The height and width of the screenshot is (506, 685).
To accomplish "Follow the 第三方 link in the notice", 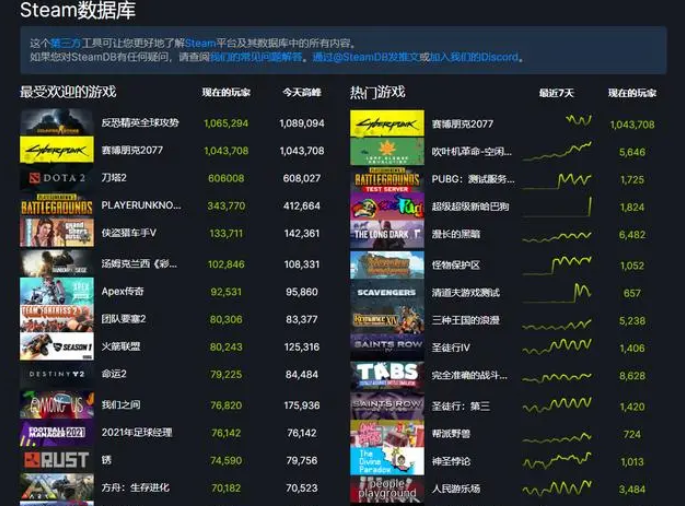I will pyautogui.click(x=66, y=43).
